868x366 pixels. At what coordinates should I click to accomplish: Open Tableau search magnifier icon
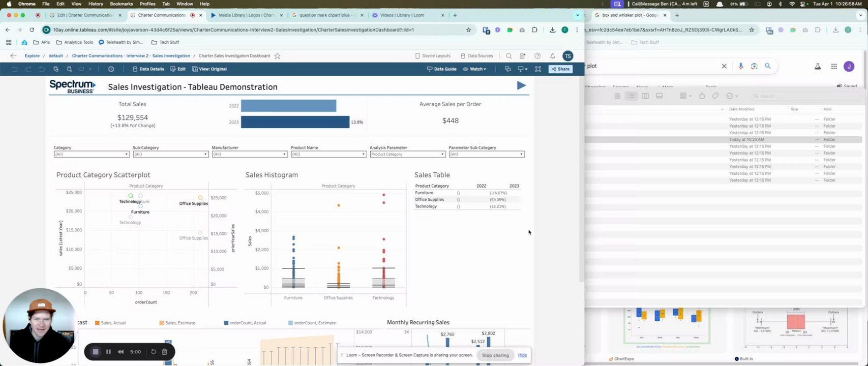pos(508,56)
